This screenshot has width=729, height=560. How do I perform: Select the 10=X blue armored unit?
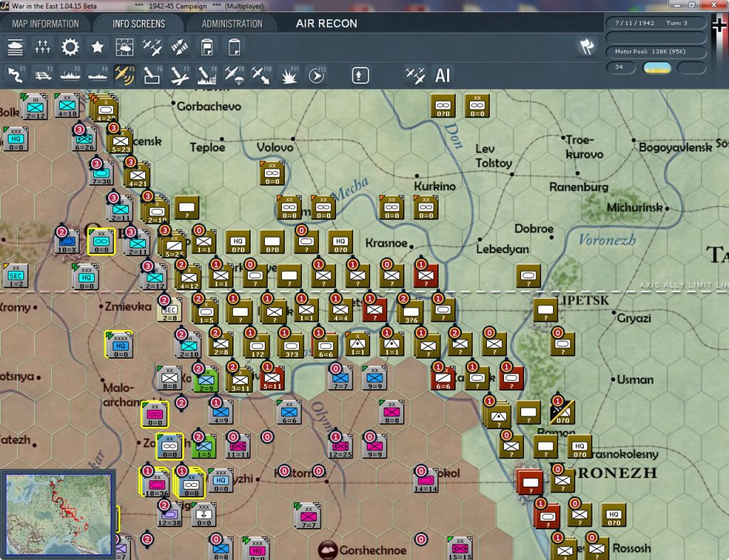(x=67, y=242)
